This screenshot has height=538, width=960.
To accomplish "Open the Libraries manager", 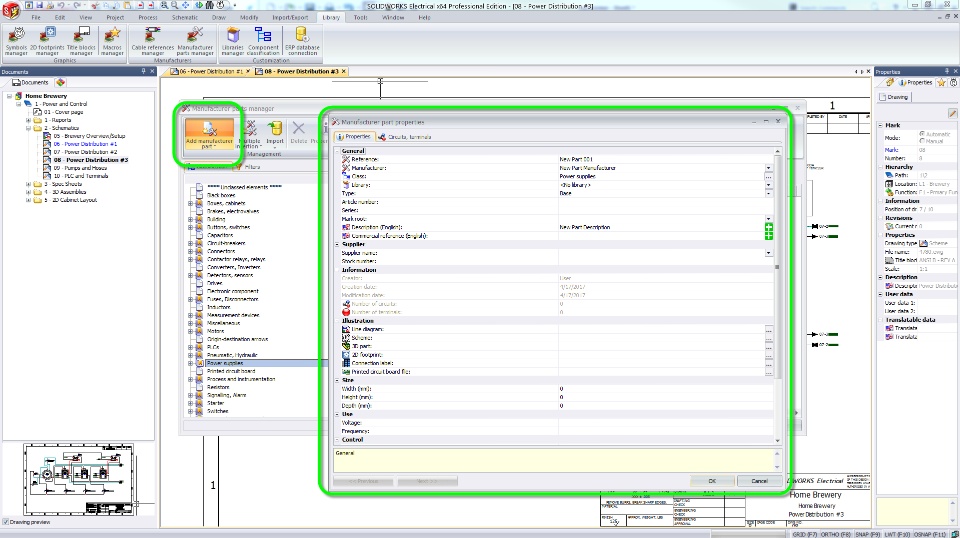I will [x=233, y=42].
